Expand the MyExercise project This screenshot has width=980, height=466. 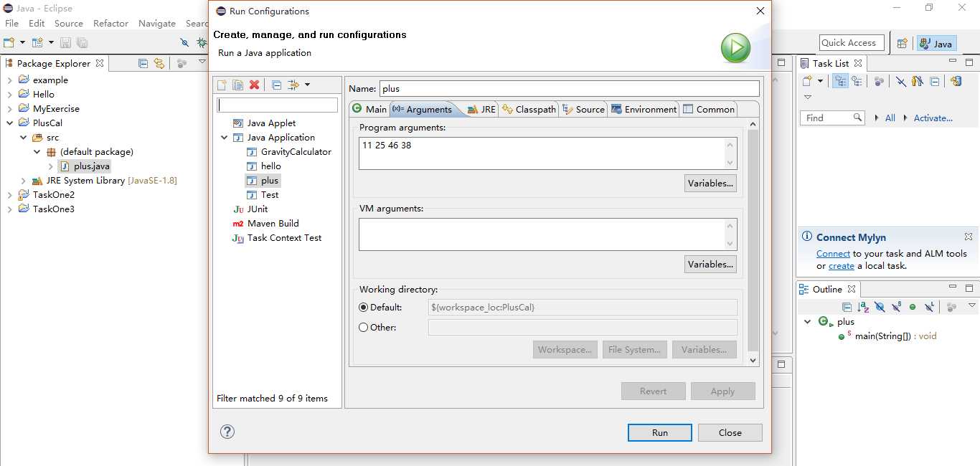click(x=9, y=109)
